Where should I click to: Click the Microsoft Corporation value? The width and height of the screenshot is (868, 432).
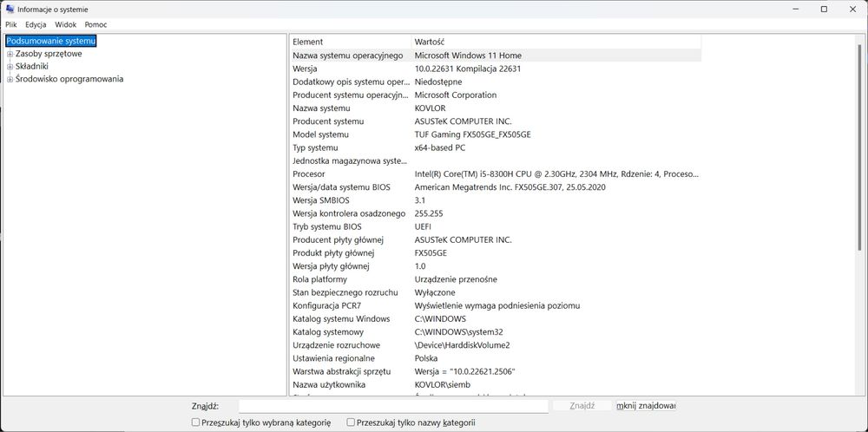(x=456, y=95)
